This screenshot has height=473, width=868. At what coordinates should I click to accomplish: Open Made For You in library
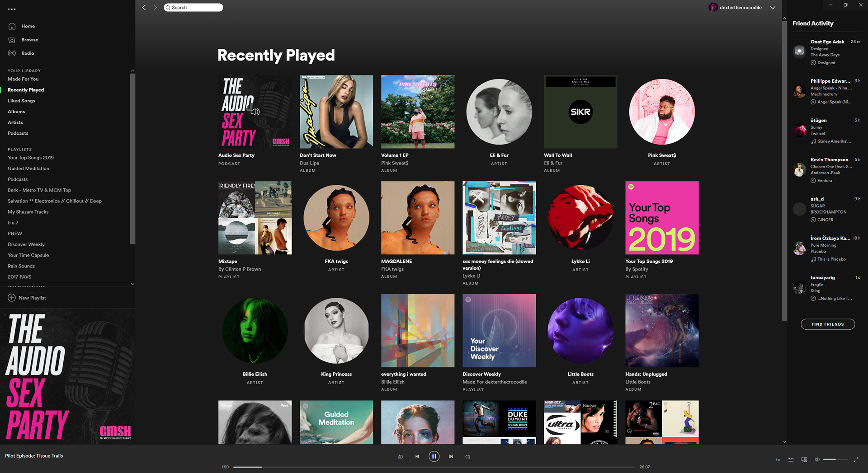(x=23, y=79)
